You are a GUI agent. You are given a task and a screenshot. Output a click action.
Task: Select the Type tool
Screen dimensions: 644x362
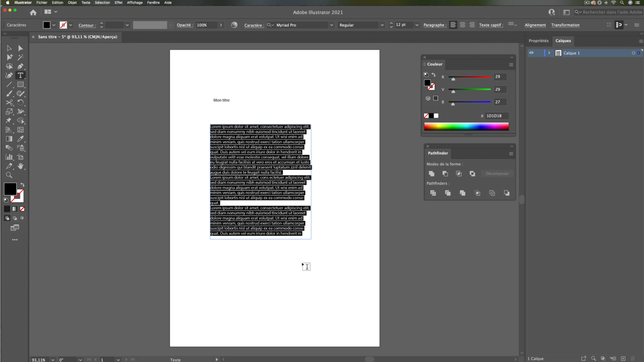click(x=20, y=75)
